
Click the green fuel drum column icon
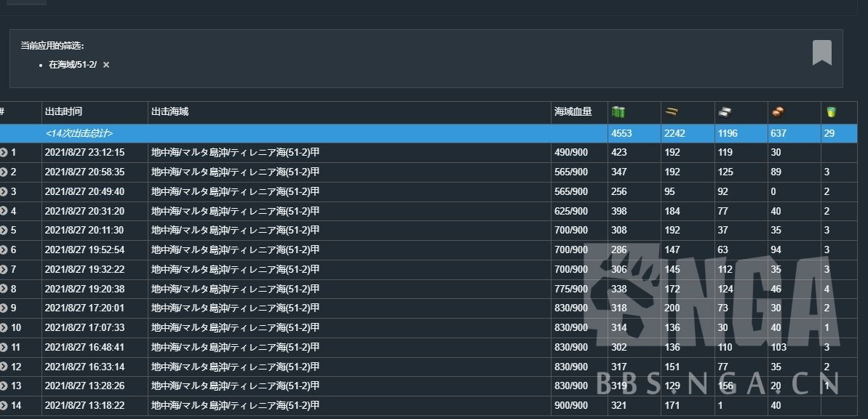tap(618, 112)
